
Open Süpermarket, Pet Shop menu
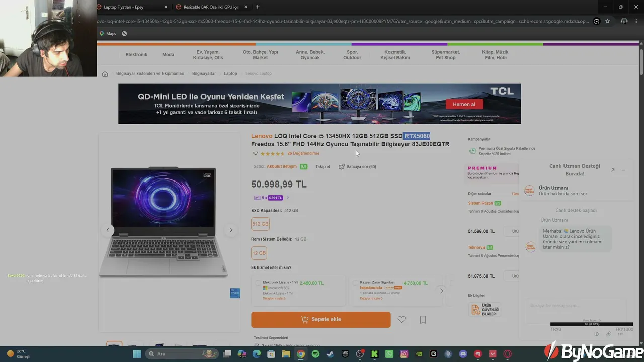click(446, 55)
